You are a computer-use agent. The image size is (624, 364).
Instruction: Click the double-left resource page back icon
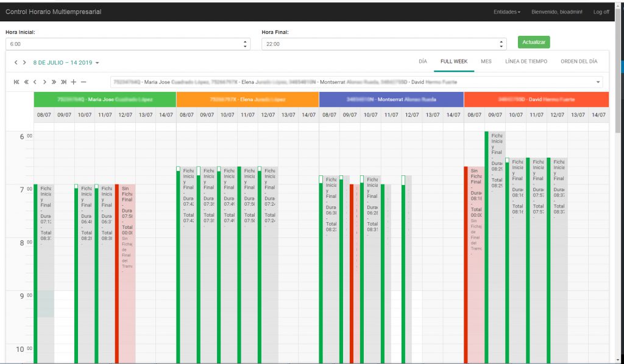(26, 82)
